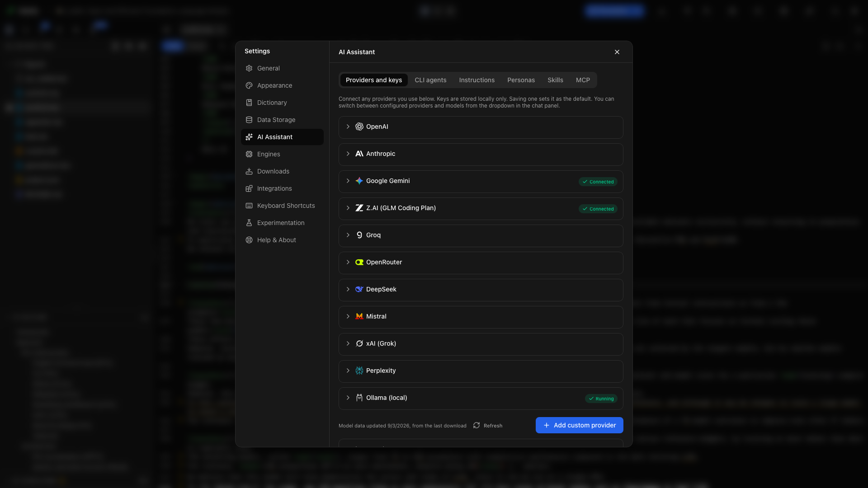
Task: Open Dictionary settings section
Action: pyautogui.click(x=282, y=103)
